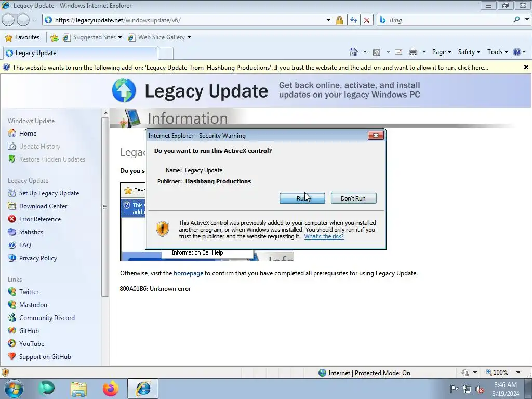
Task: Open Update History in sidebar
Action: (39, 146)
